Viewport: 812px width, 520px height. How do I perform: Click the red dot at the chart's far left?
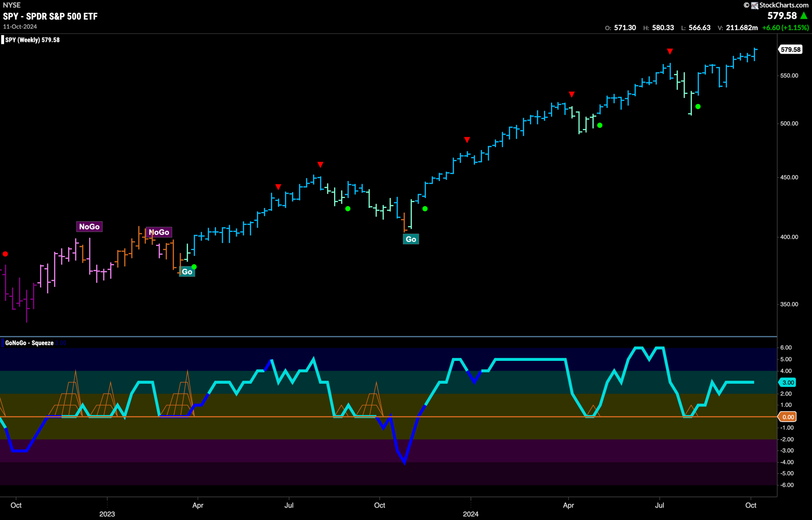5,254
